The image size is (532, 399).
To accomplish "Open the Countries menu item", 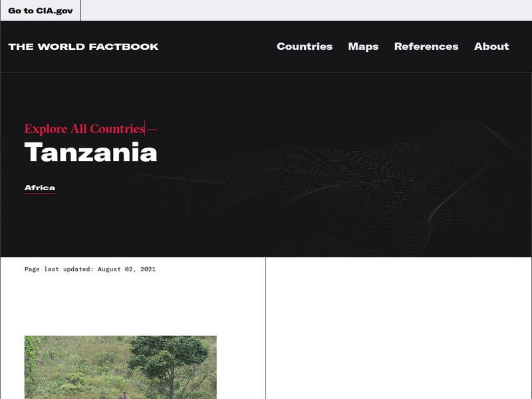I will coord(305,47).
